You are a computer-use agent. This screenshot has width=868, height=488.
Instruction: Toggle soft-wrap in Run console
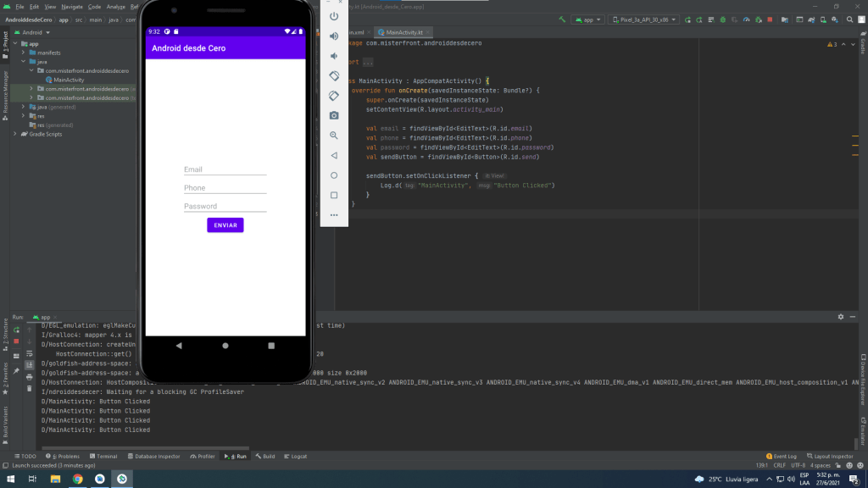[x=30, y=353]
